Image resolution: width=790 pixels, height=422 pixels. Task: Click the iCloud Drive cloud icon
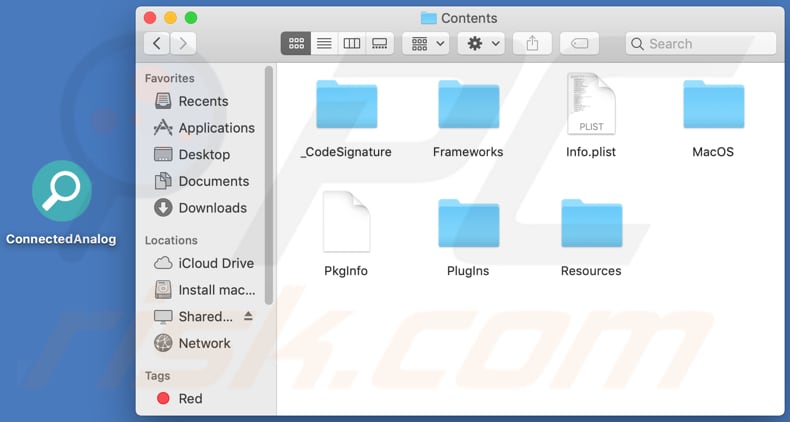click(163, 263)
